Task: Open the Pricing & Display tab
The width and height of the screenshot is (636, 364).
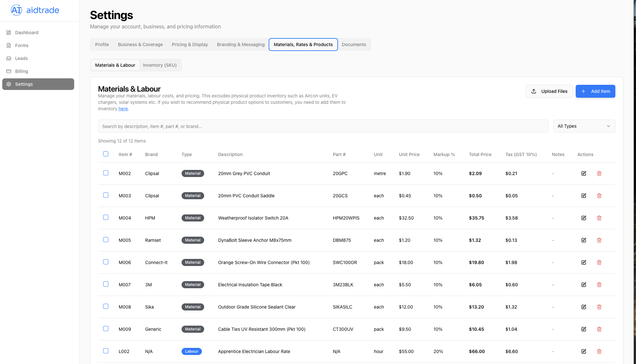Action: click(190, 44)
